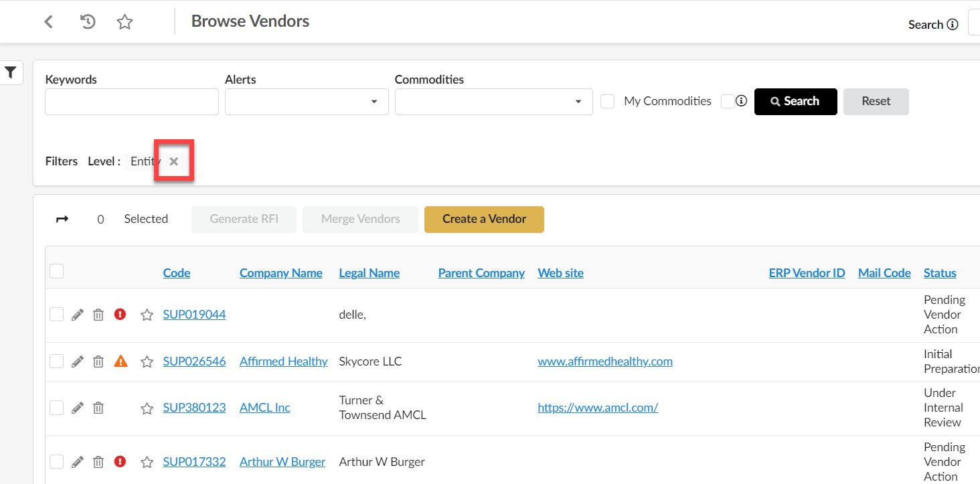
Task: Click the favorites star in header
Action: click(x=125, y=21)
